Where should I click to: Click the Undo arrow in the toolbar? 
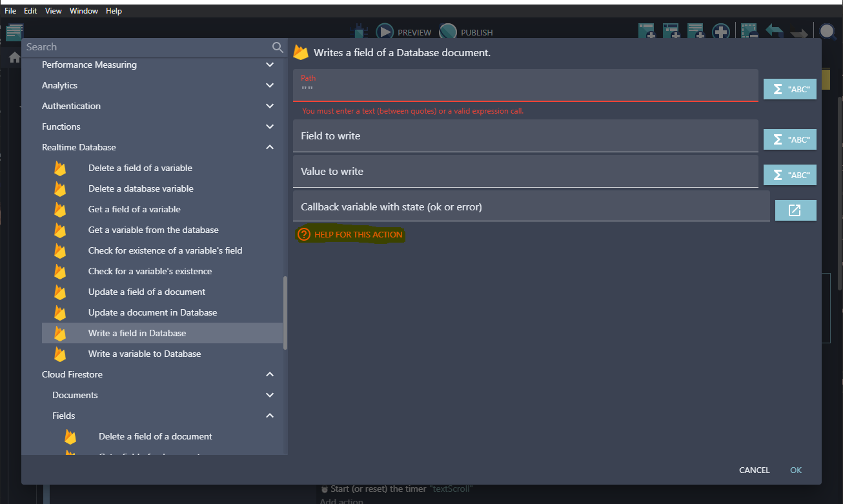(x=775, y=32)
